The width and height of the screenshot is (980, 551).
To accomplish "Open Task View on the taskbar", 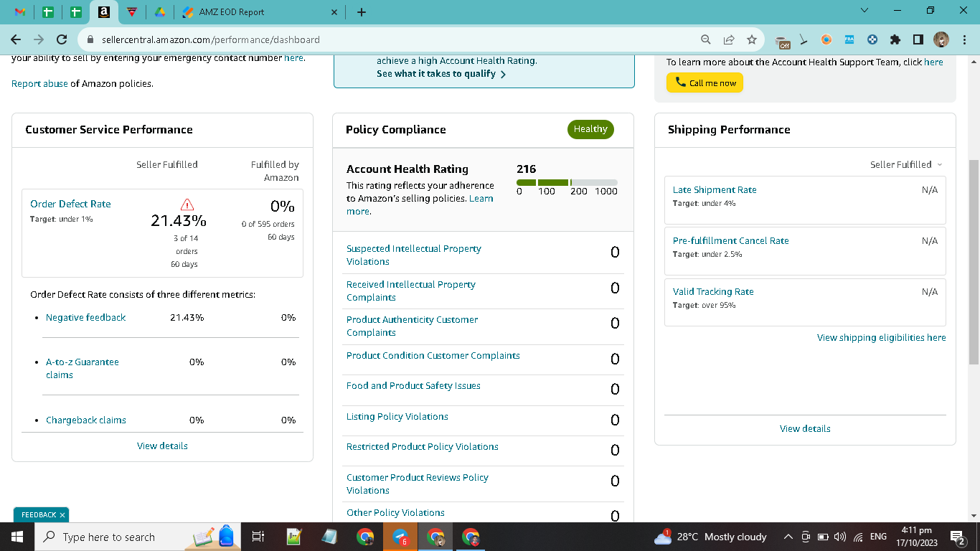I will [258, 537].
